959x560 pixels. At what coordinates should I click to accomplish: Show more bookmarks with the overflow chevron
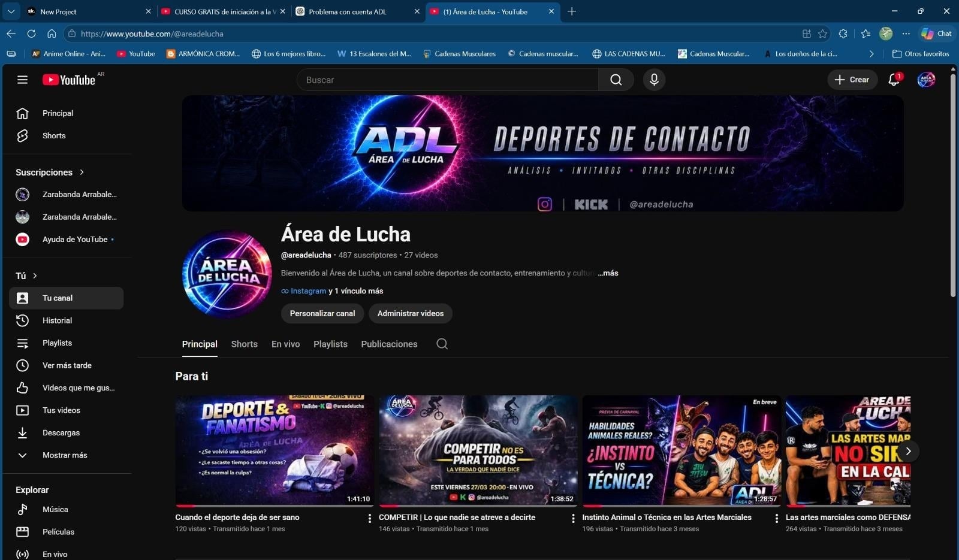tap(871, 54)
